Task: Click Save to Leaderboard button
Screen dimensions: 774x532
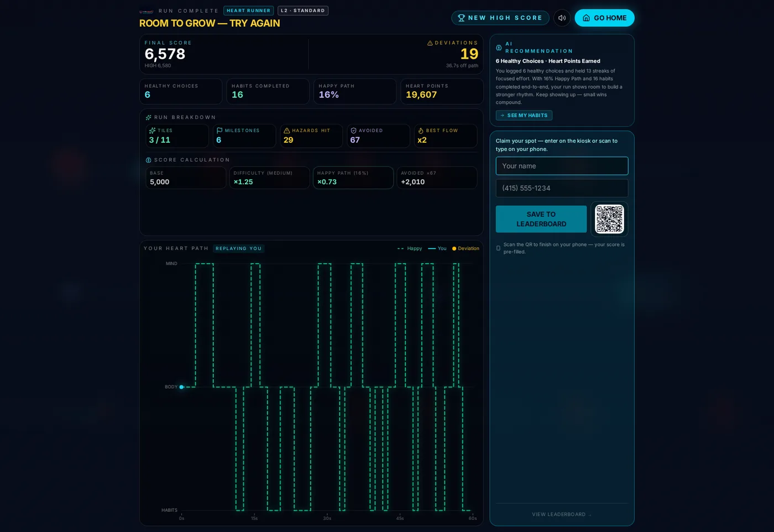Action: pyautogui.click(x=541, y=219)
